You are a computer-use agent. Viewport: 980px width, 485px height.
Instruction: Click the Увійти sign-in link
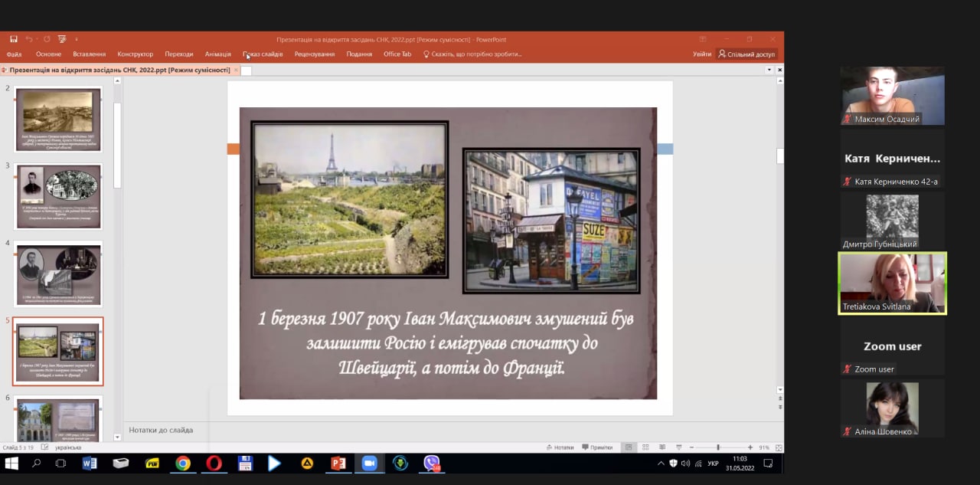tap(702, 54)
